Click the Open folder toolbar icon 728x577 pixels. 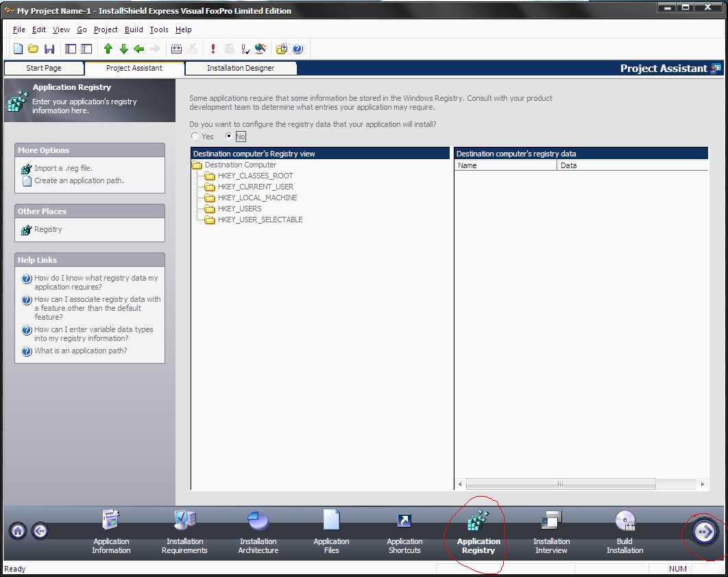click(x=33, y=49)
